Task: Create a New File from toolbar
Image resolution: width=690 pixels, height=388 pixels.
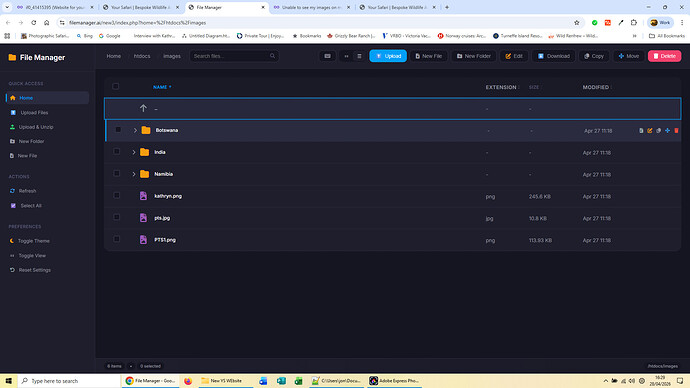Action: click(429, 56)
